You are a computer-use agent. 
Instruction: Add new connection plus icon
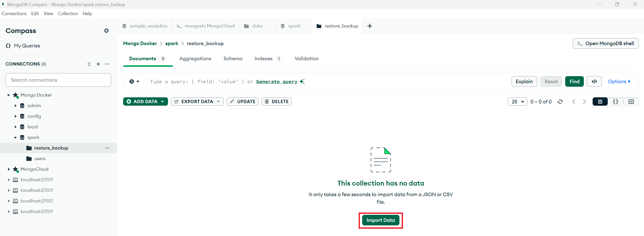coord(98,64)
